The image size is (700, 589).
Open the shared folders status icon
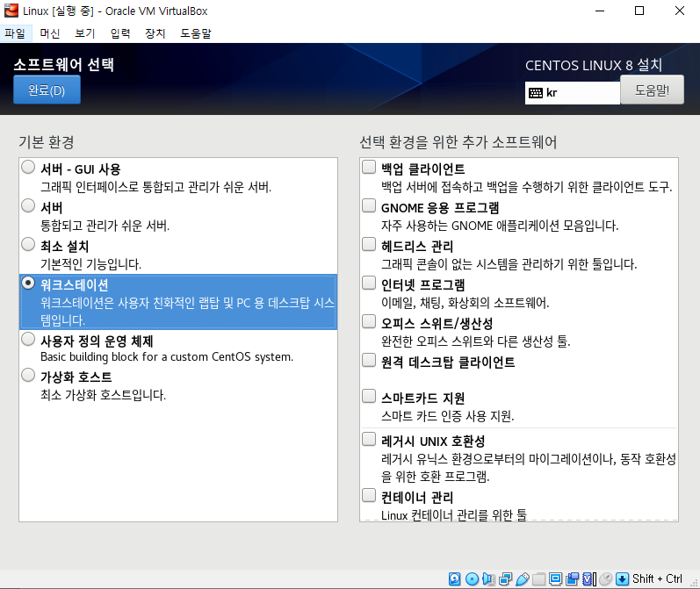click(539, 578)
